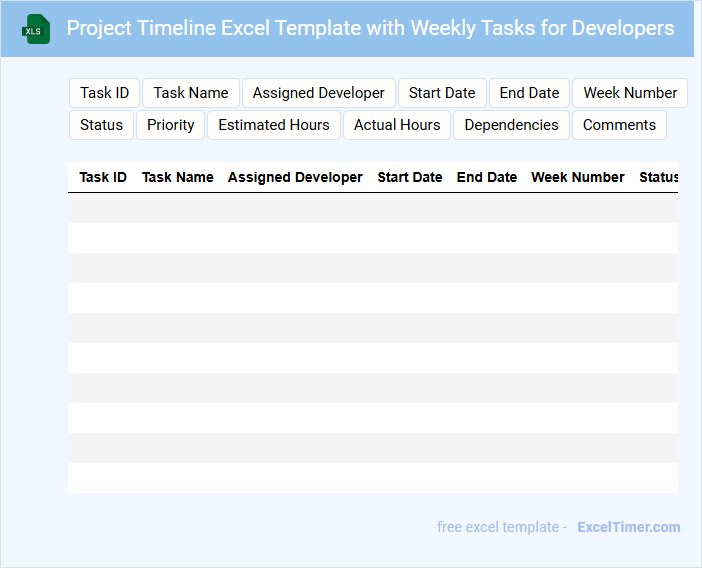The height and width of the screenshot is (568, 702).
Task: Choose the Start Date tag
Action: point(442,93)
